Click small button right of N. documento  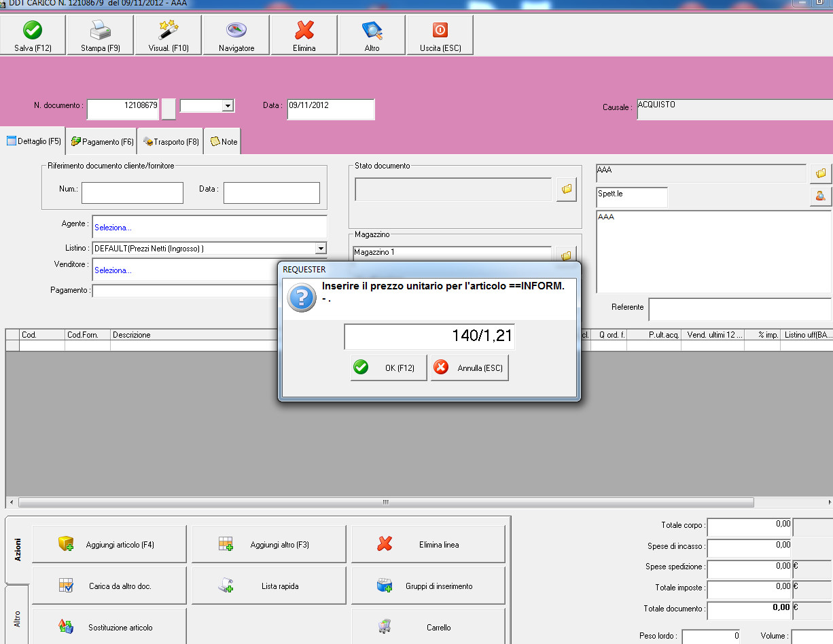pos(169,109)
